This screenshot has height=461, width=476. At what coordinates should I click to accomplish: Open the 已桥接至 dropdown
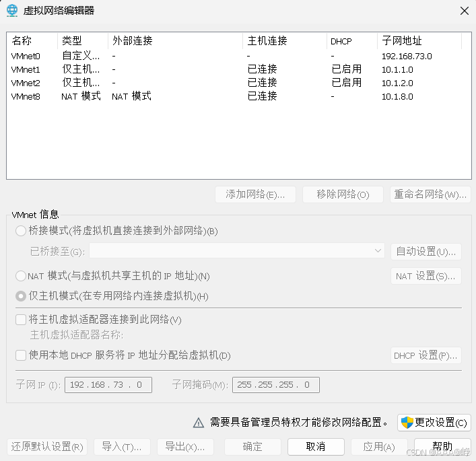(x=237, y=250)
